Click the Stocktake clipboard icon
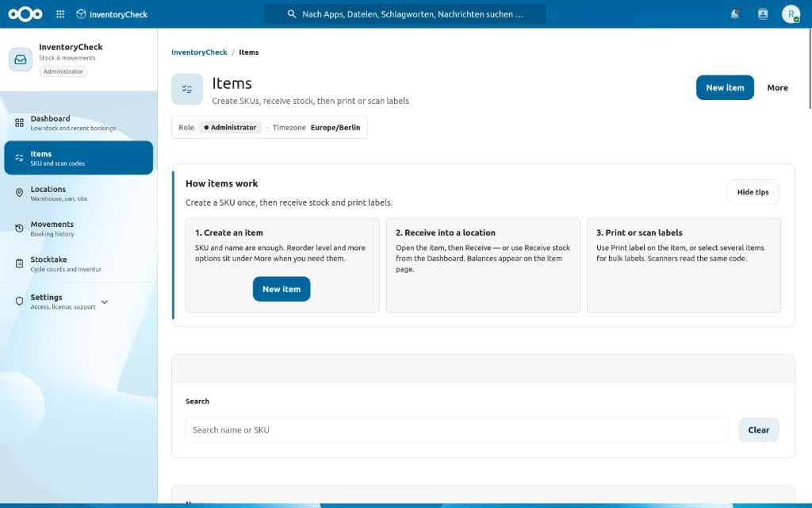The height and width of the screenshot is (508, 812). (19, 264)
